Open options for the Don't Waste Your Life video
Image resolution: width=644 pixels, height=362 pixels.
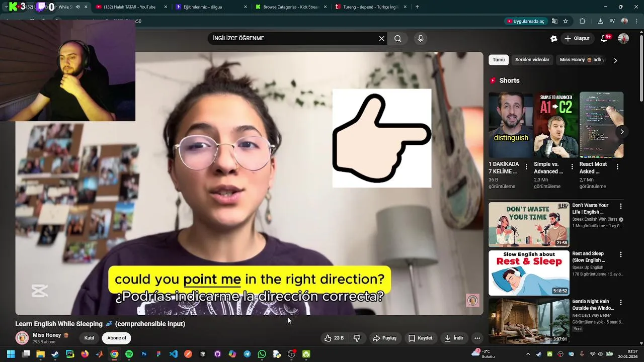point(621,206)
